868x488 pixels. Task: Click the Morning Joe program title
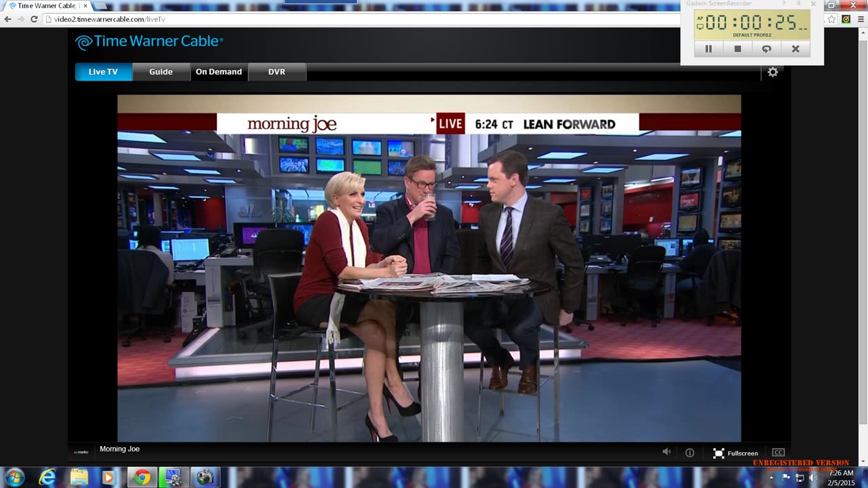click(119, 449)
